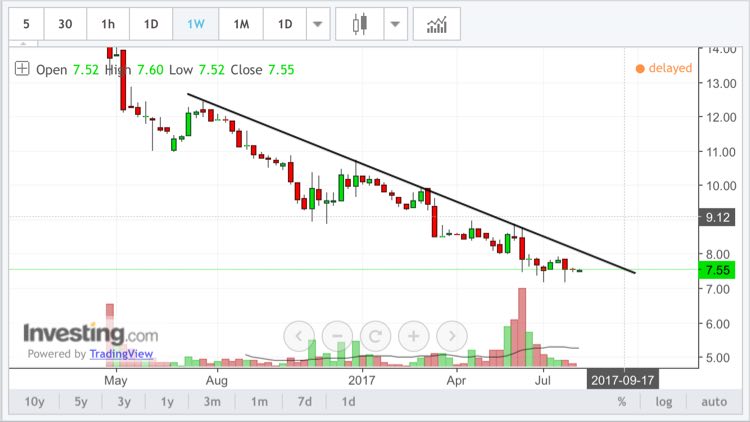Set the range to 1m
The width and height of the screenshot is (750, 422).
point(259,401)
